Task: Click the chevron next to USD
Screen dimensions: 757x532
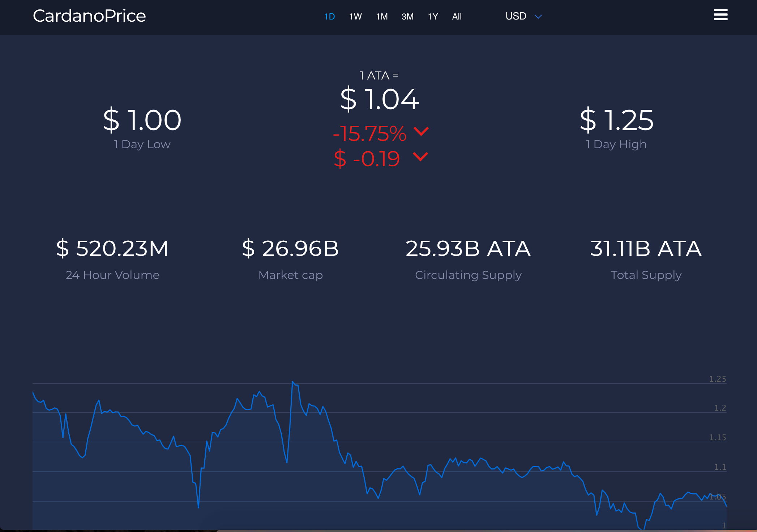Action: [x=538, y=17]
